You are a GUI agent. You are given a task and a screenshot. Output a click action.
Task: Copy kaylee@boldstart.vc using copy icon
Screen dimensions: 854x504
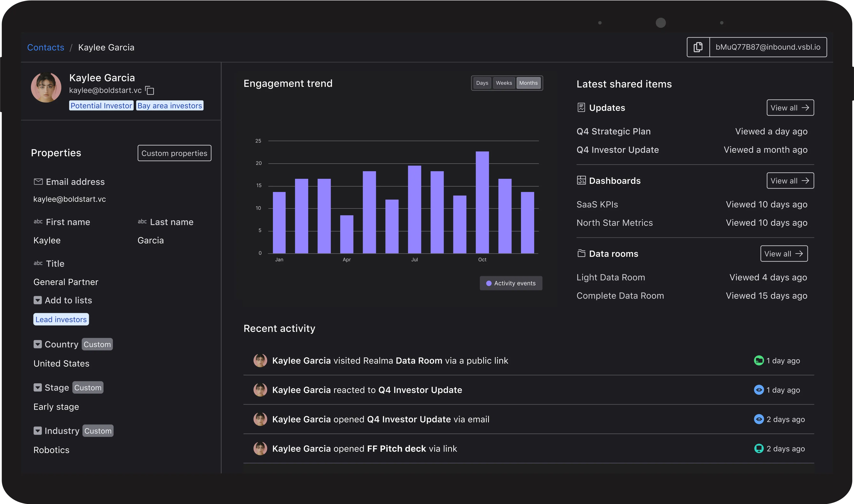click(x=149, y=90)
